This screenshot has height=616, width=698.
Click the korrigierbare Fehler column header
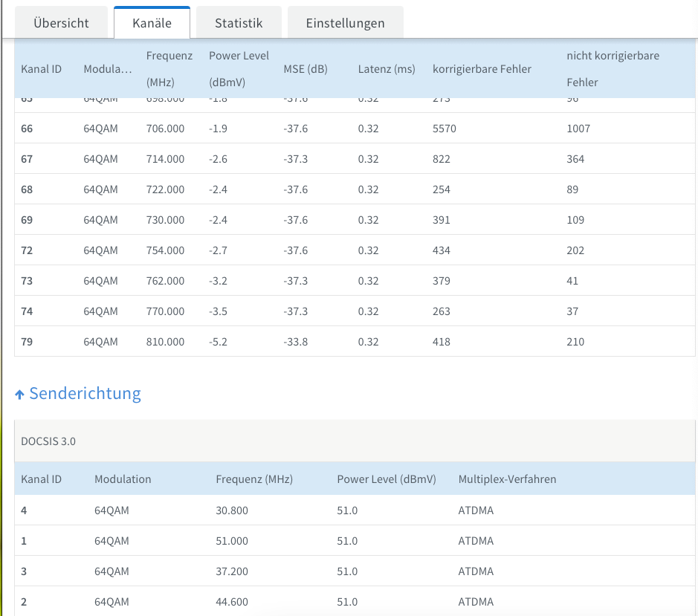click(482, 69)
